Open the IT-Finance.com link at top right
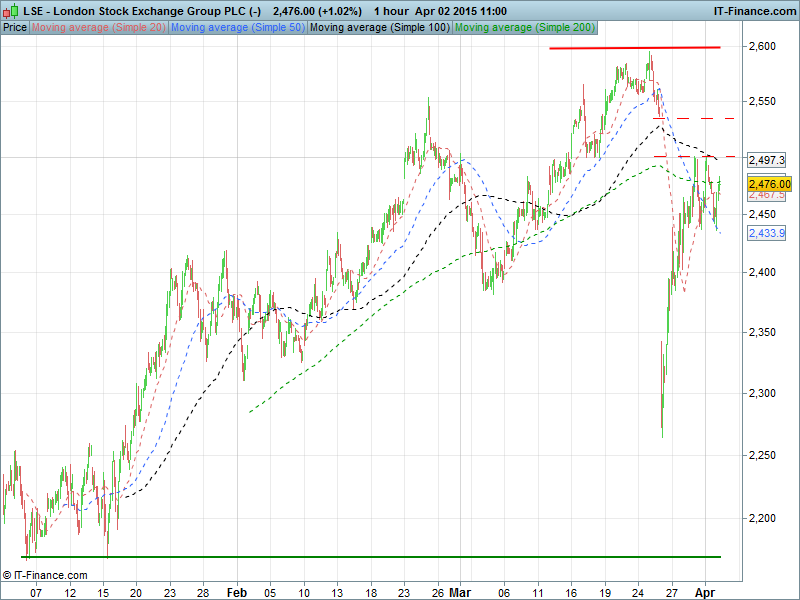This screenshot has height=600, width=800. tap(753, 10)
